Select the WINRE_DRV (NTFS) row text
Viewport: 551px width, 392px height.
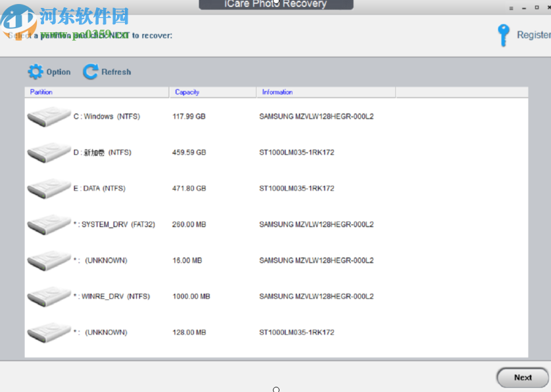pos(111,297)
